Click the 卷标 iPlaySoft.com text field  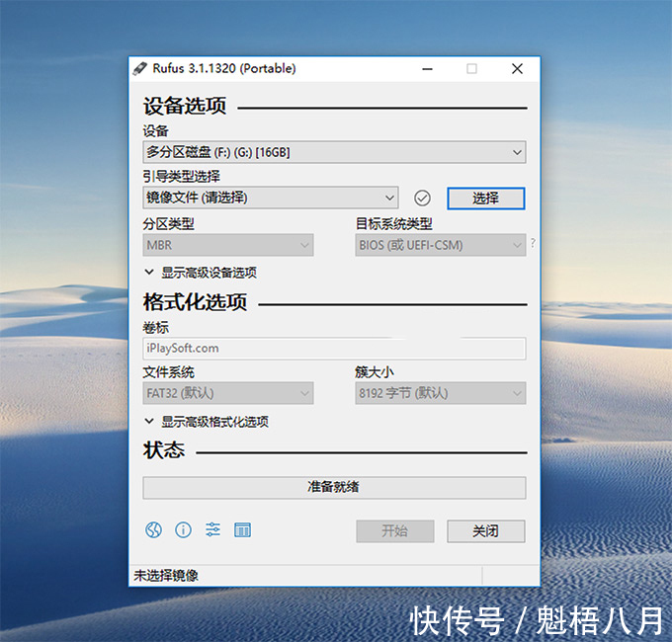(x=334, y=349)
